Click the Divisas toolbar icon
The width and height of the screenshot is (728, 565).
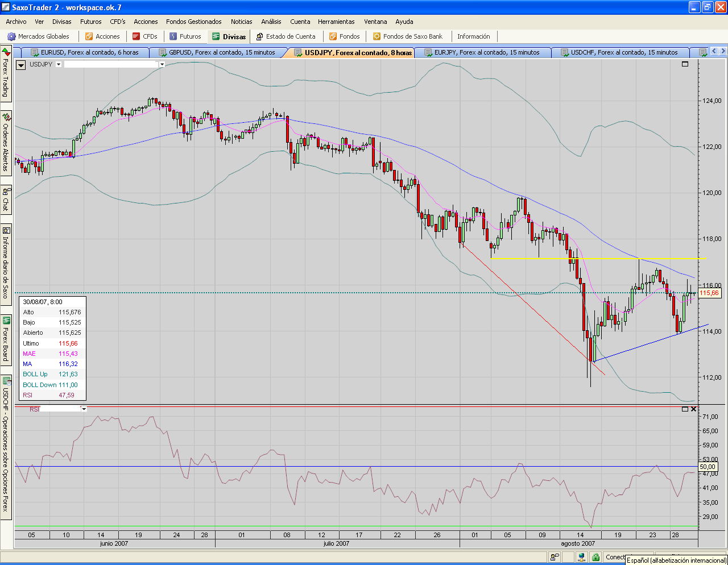(x=216, y=36)
